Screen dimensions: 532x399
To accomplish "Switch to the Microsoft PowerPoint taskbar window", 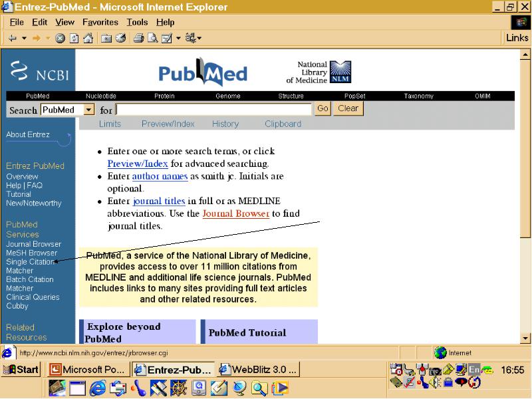I will click(x=88, y=369).
